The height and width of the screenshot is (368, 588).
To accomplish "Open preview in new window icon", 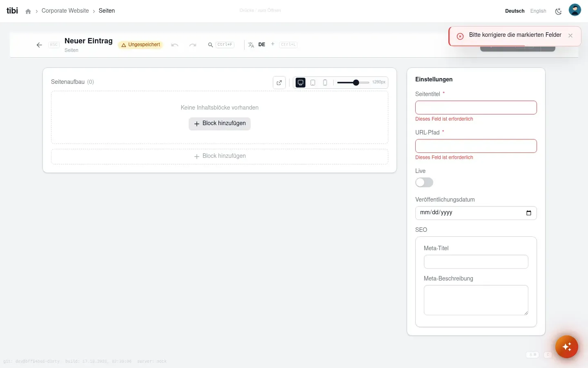I will coord(279,83).
